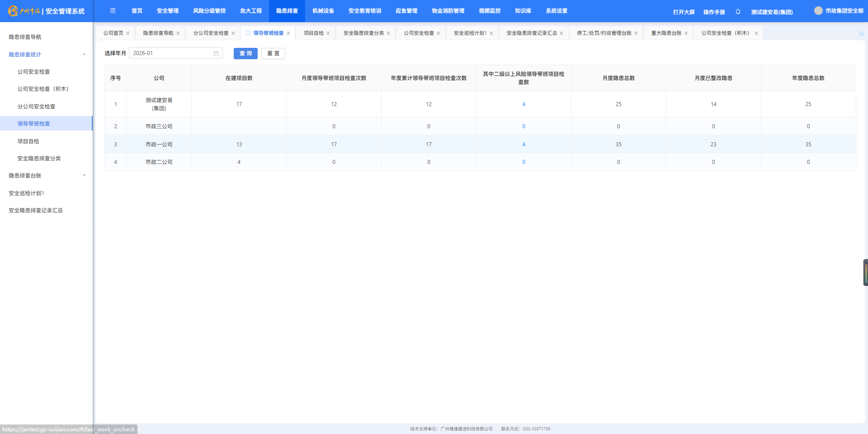Open the calendar icon in the date field
This screenshot has height=434, width=868.
click(x=216, y=53)
